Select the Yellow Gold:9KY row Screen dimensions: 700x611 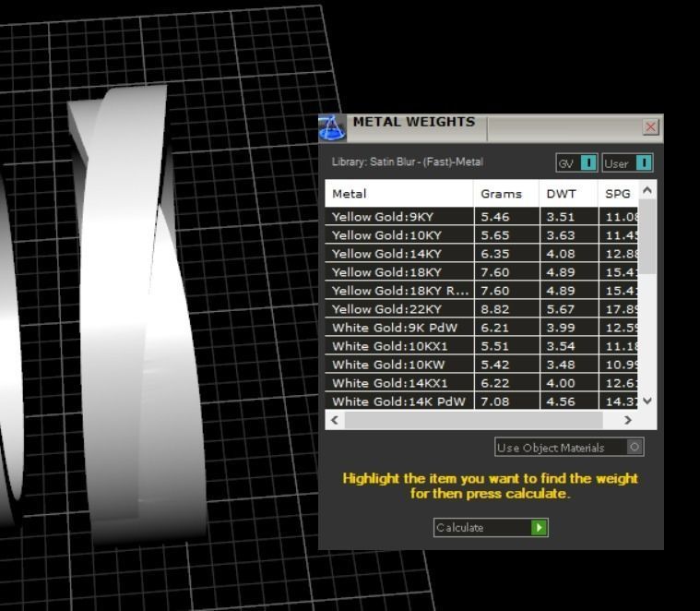coord(481,217)
